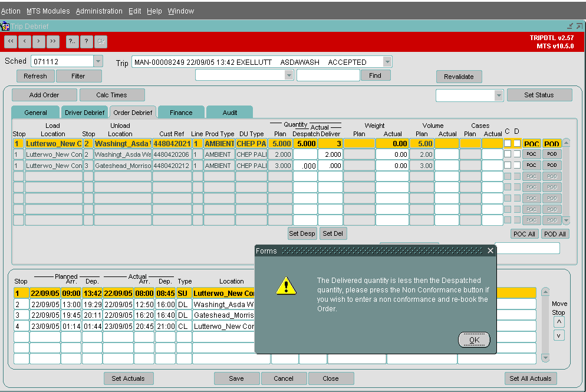Click the text field left of Find button

[x=328, y=75]
